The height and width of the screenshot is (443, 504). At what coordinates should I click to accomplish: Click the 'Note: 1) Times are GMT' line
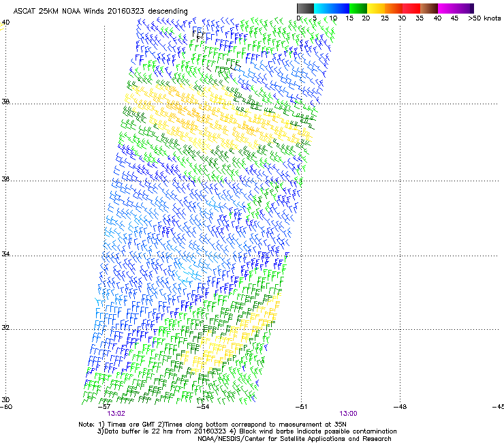pos(212,425)
